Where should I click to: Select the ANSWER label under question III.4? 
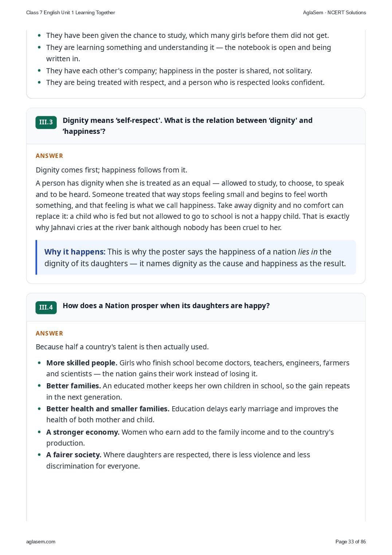pos(50,333)
